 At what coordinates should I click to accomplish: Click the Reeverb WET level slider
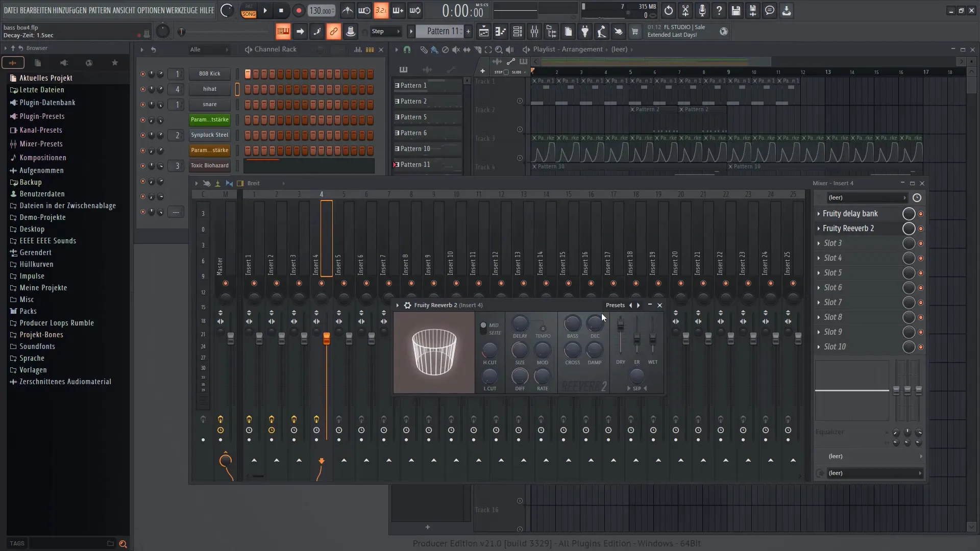point(653,338)
